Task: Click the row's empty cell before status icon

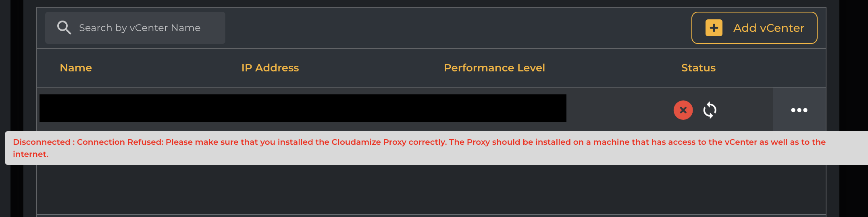Action: [617, 110]
